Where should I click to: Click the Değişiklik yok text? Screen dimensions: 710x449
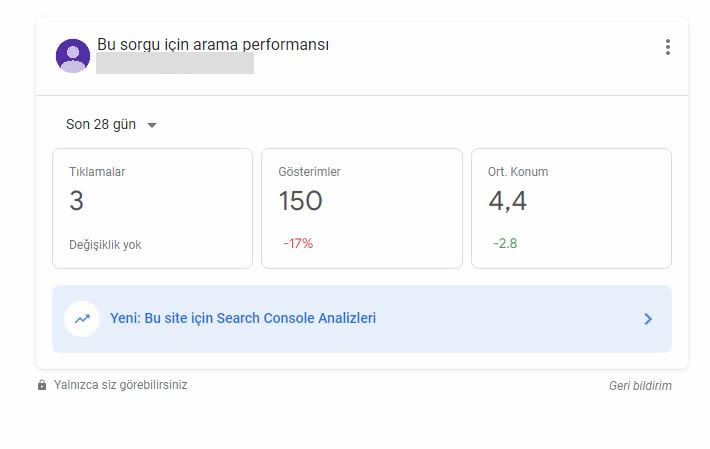(105, 245)
